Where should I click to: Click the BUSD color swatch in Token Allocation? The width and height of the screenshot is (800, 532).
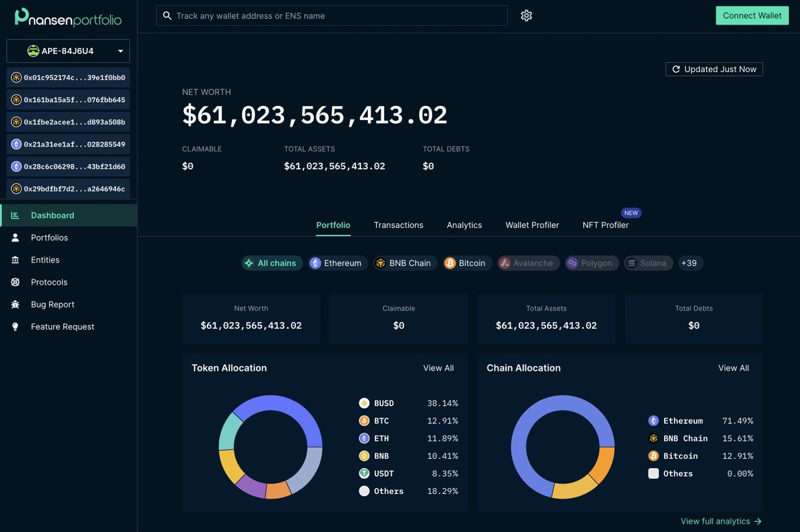click(364, 403)
